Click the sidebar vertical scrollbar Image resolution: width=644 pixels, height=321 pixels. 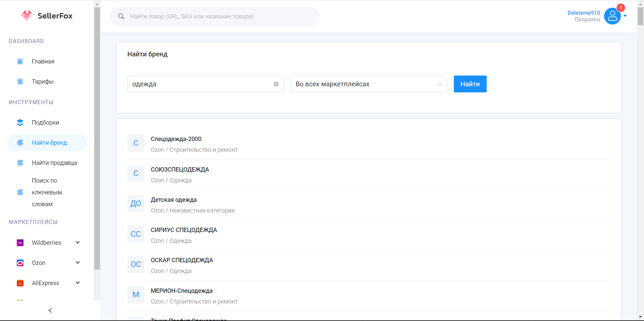(97, 138)
